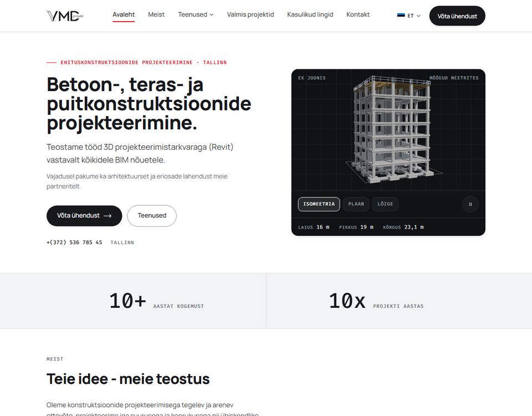Click red 'EHITUSKONSTRUKTSIOONIDE PROJEKTEERIMINE · TALLINN' tagline
The image size is (532, 416).
[144, 63]
